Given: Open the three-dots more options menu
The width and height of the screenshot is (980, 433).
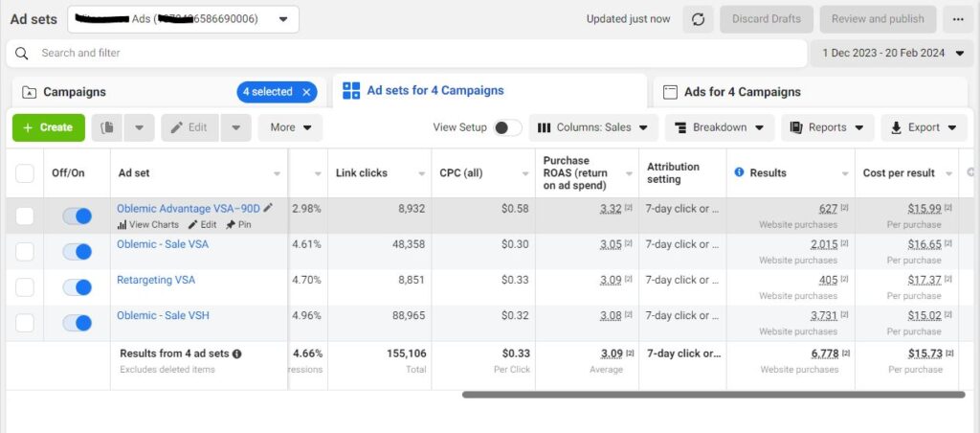Looking at the screenshot, I should pos(958,19).
